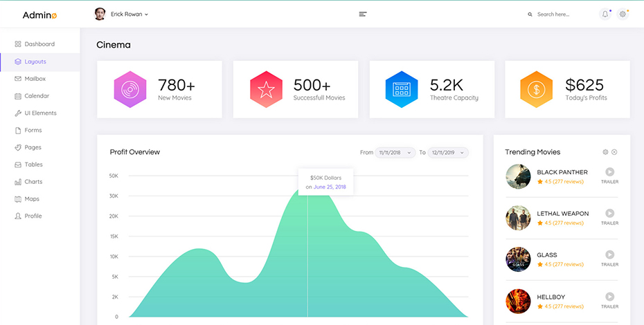Viewport: 644px width, 325px height.
Task: Play the Glass movie trailer
Action: 609,255
